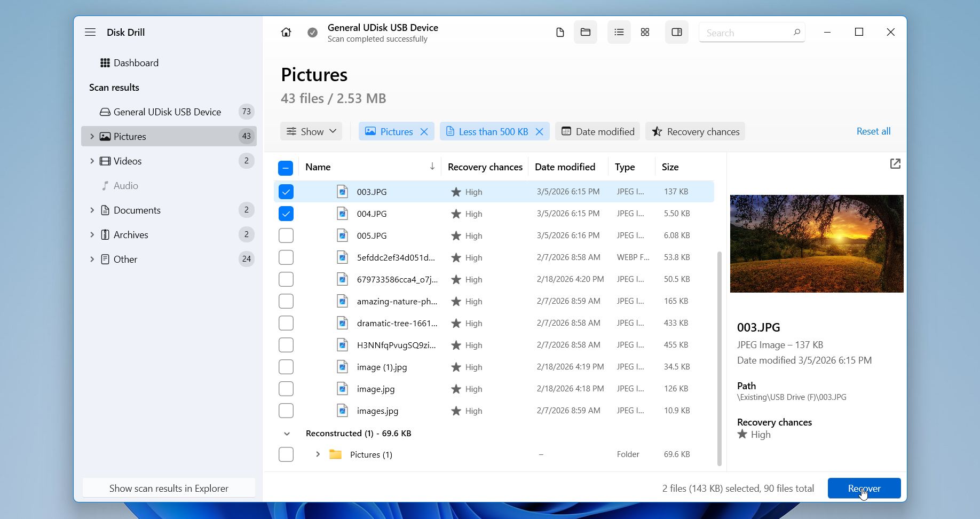Viewport: 980px width, 519px height.
Task: Toggle the preview panel icon
Action: [x=676, y=32]
